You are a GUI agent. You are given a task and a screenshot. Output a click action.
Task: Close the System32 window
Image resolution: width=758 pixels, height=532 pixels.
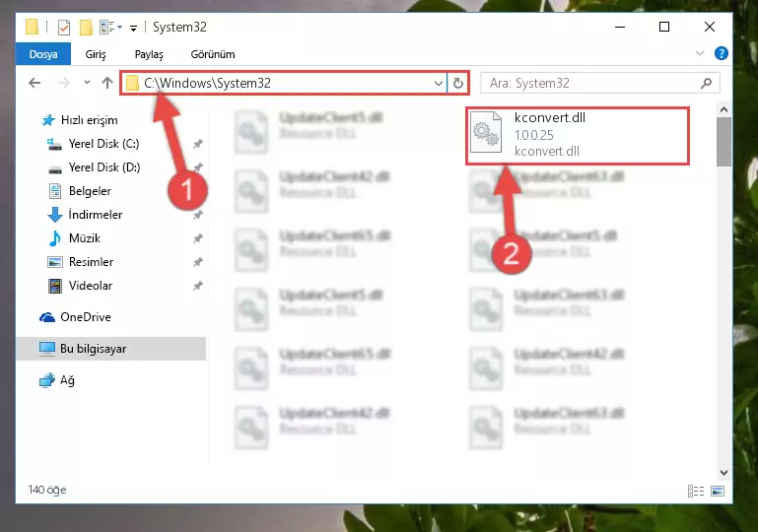[709, 27]
